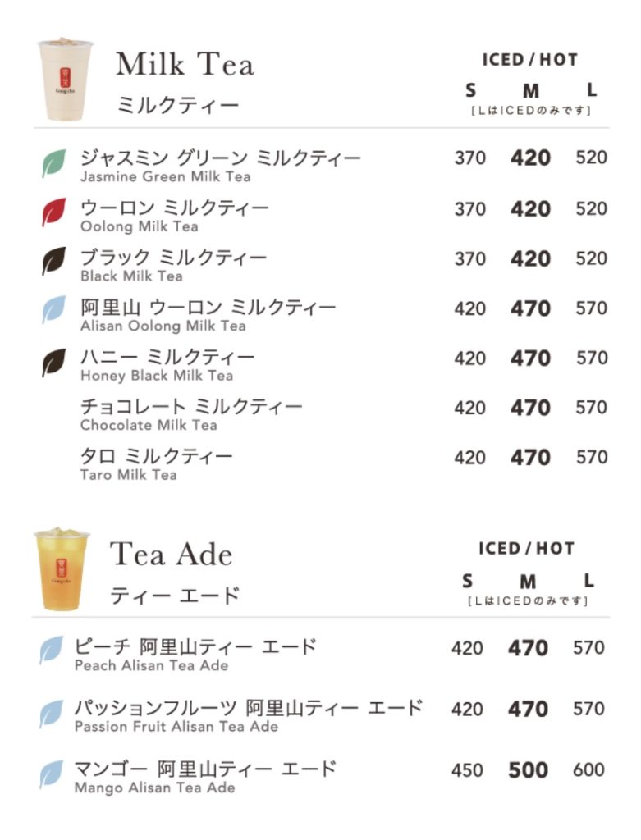Screen dimensions: 641x840
Task: Click the Tea Ade cup image
Action: [x=61, y=569]
